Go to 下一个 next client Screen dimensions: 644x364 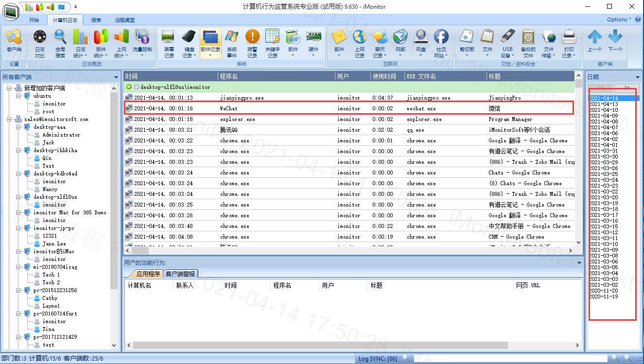615,41
